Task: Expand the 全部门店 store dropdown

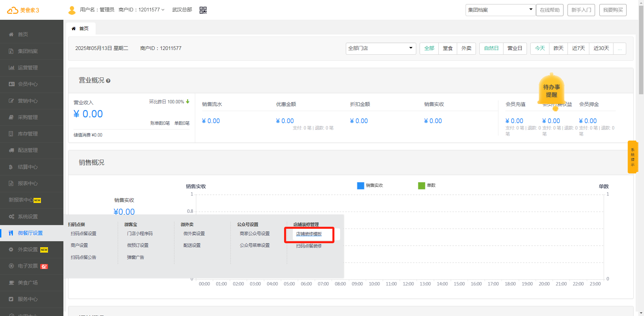Action: point(381,48)
